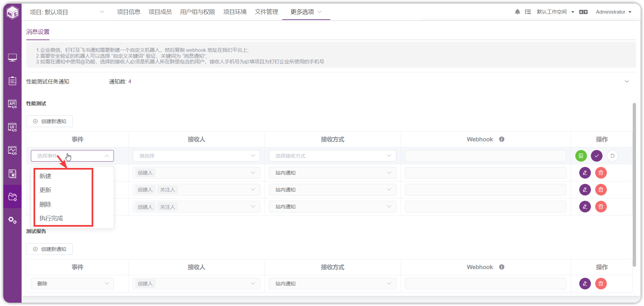Select 执行完成 from event list
The width and height of the screenshot is (644, 306).
[51, 218]
